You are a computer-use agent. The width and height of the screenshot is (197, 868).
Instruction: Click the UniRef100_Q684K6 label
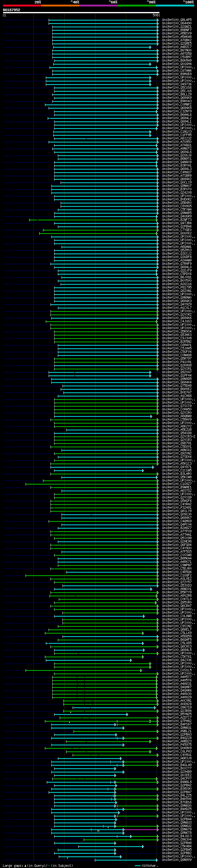(177, 318)
